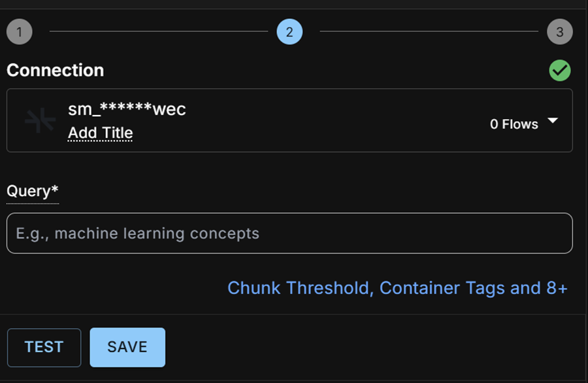Image resolution: width=588 pixels, height=383 pixels.
Task: Click the progress line between steps 2 and 3
Action: (x=429, y=31)
